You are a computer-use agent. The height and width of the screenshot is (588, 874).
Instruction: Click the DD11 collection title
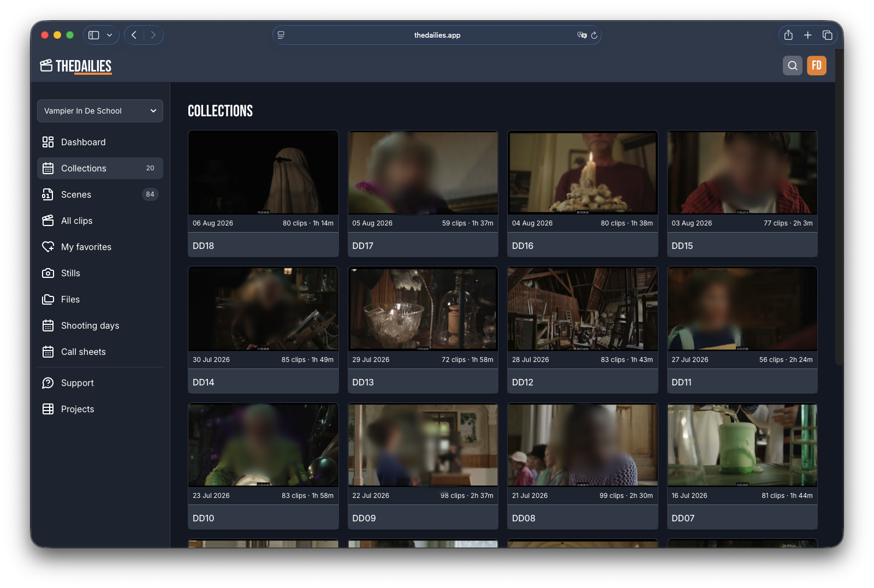coord(682,382)
